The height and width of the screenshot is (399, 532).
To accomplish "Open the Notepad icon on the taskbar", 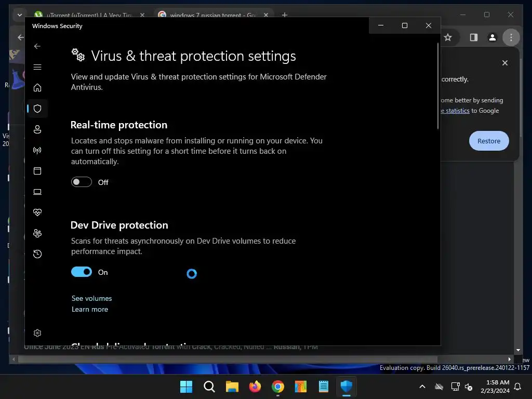I will [x=323, y=387].
